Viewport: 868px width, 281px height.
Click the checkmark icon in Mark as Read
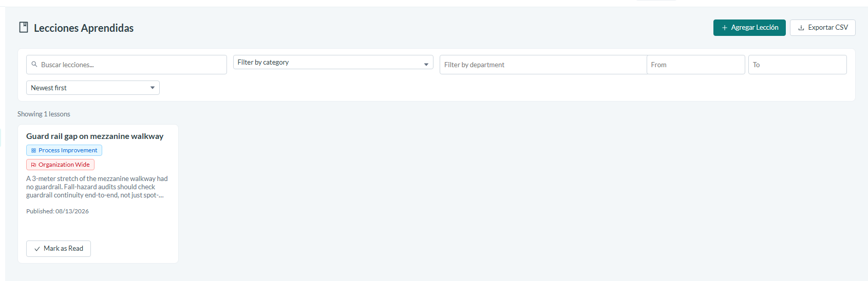(37, 249)
